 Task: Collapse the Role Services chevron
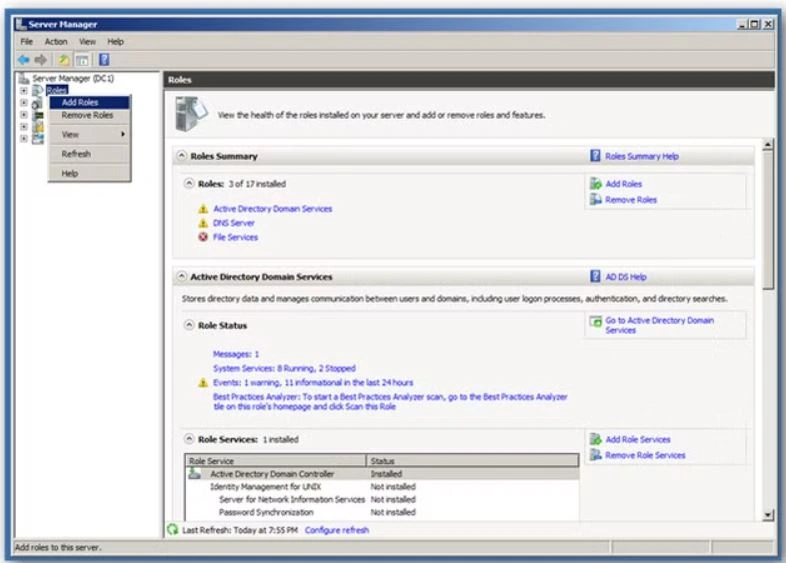[x=189, y=439]
